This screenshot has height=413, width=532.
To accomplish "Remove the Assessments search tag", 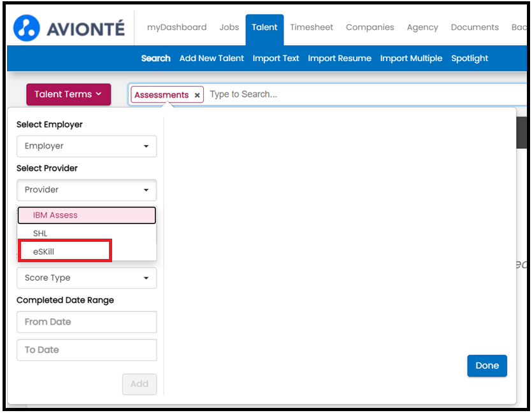I will click(x=197, y=95).
